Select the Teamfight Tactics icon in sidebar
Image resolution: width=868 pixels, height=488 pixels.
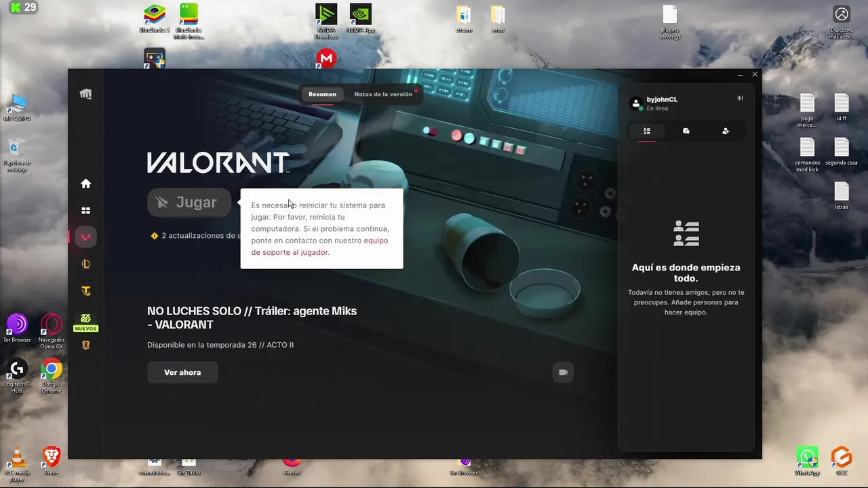pos(85,291)
